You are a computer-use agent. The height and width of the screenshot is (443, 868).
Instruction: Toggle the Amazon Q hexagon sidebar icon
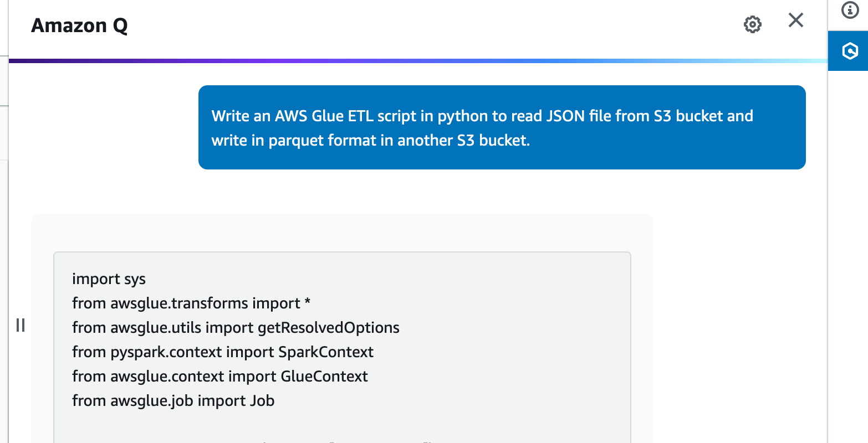pos(849,51)
